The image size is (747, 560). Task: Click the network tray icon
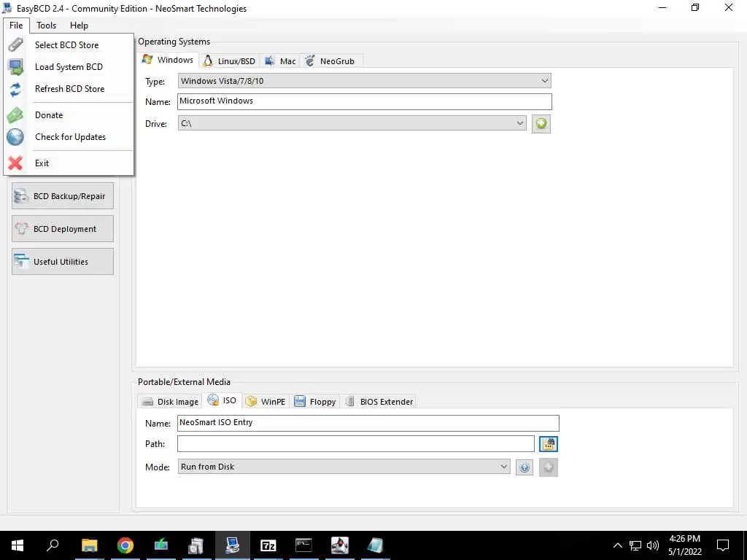(635, 545)
